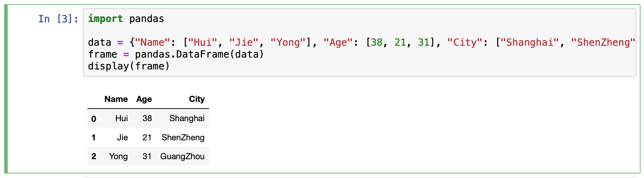Select the Age column header
This screenshot has height=178, width=644.
[144, 99]
